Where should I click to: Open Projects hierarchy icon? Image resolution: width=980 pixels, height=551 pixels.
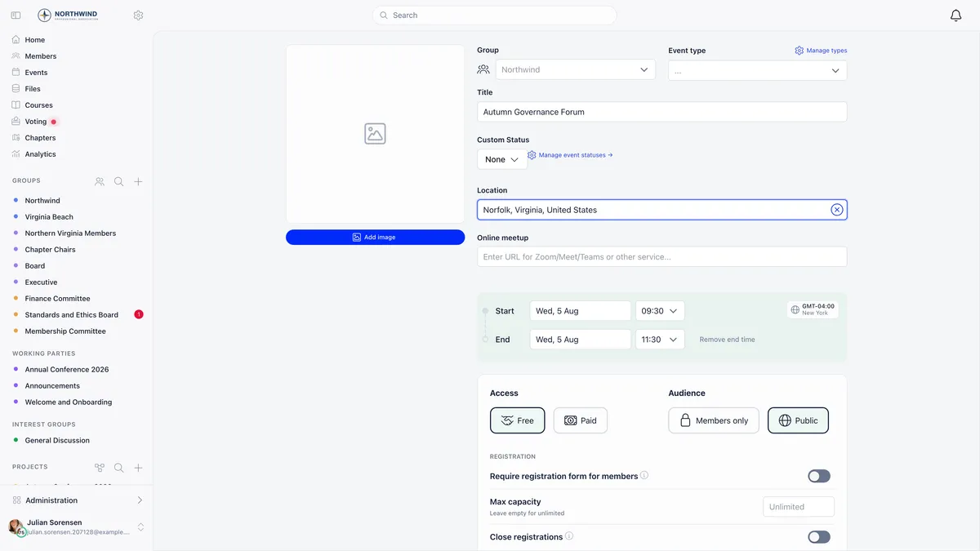(99, 468)
